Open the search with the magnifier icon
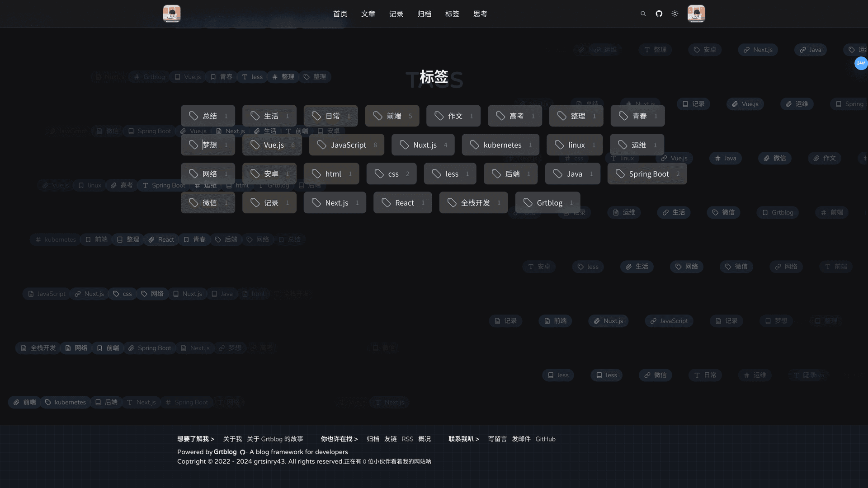Image resolution: width=868 pixels, height=488 pixels. click(643, 14)
